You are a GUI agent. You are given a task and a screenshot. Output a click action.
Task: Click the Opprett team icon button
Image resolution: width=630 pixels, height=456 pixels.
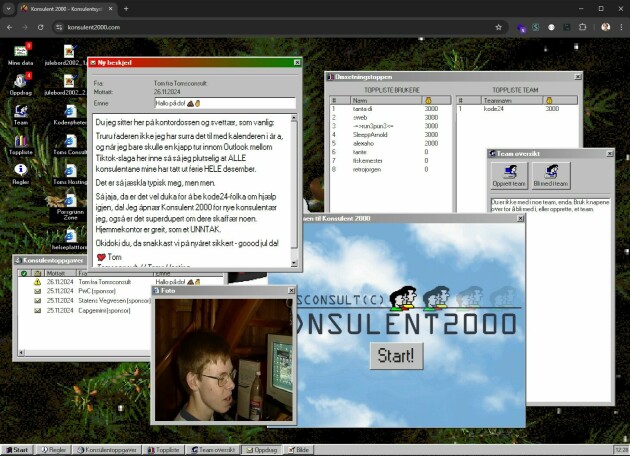pos(509,176)
